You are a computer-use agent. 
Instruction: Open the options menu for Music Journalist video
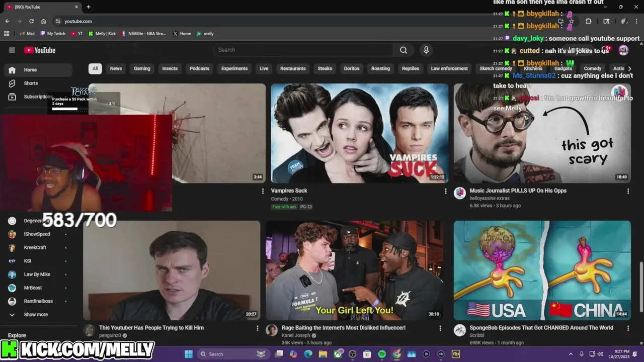click(628, 191)
